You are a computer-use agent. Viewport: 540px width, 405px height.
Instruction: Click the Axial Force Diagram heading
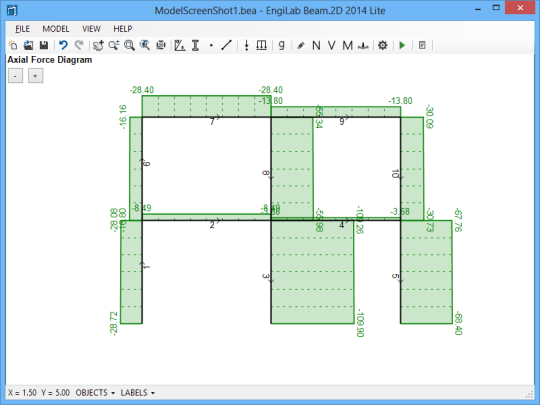tap(50, 60)
